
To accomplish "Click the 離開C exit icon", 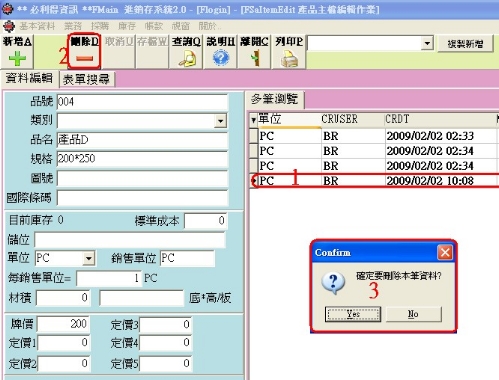I will pyautogui.click(x=255, y=58).
